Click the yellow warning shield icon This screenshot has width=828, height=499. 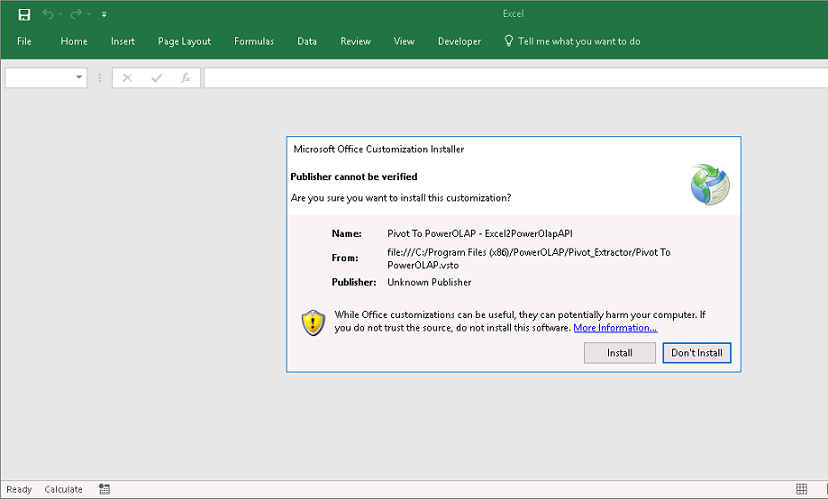pos(313,323)
